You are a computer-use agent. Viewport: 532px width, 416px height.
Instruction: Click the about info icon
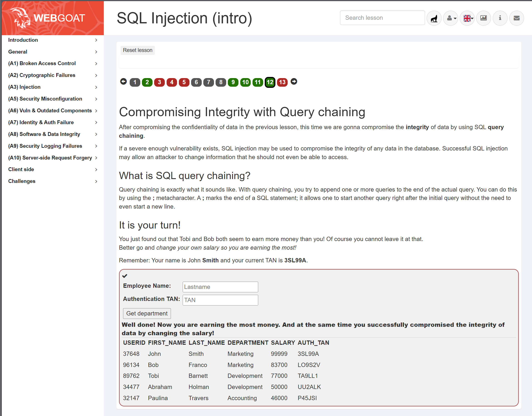click(500, 18)
